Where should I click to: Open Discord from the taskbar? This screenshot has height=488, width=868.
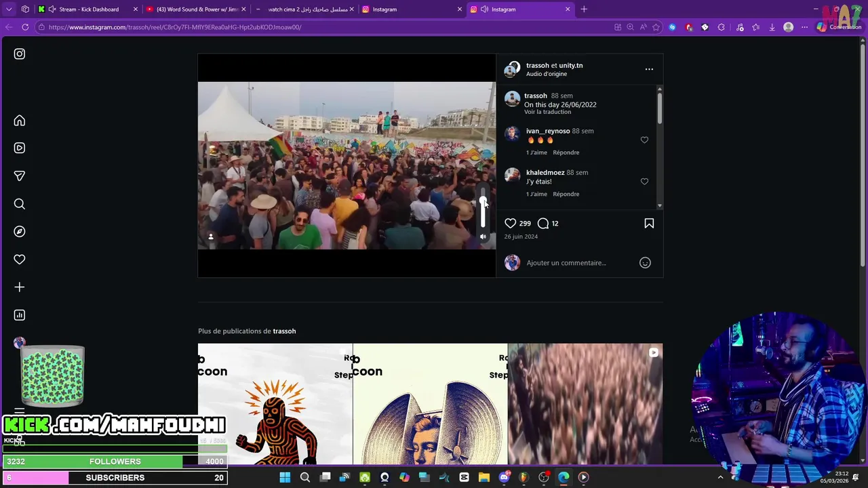[x=504, y=477]
